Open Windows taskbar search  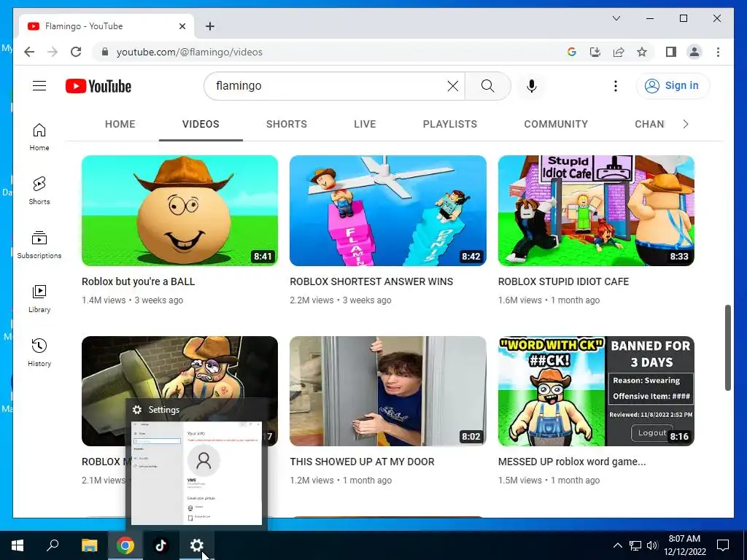[53, 545]
